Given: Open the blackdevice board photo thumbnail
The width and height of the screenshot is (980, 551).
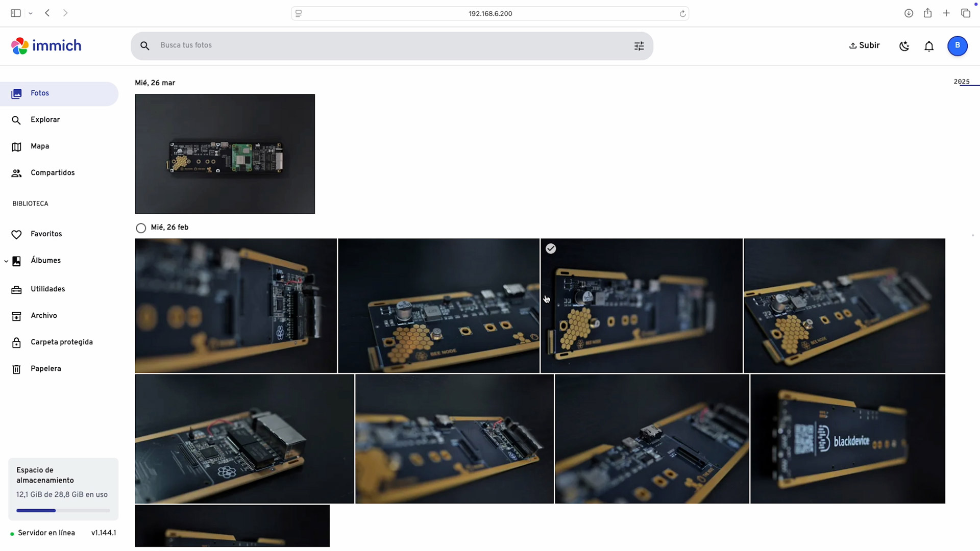Looking at the screenshot, I should point(847,439).
